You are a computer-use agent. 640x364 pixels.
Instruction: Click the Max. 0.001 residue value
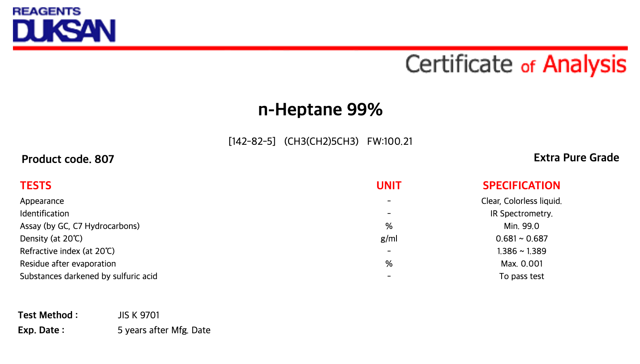(522, 264)
